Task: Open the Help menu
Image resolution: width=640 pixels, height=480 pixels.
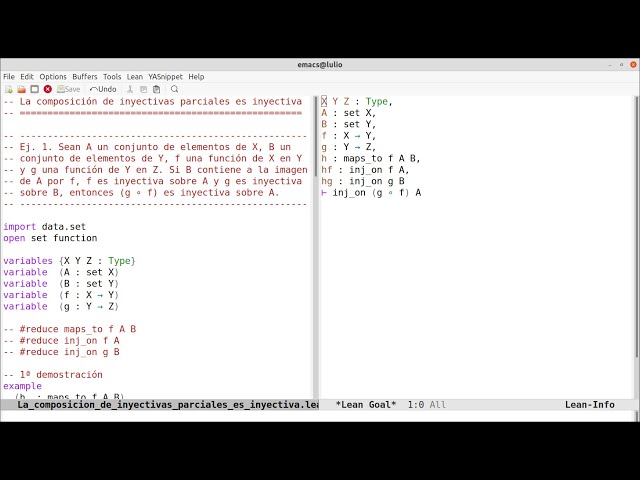Action: pyautogui.click(x=196, y=77)
